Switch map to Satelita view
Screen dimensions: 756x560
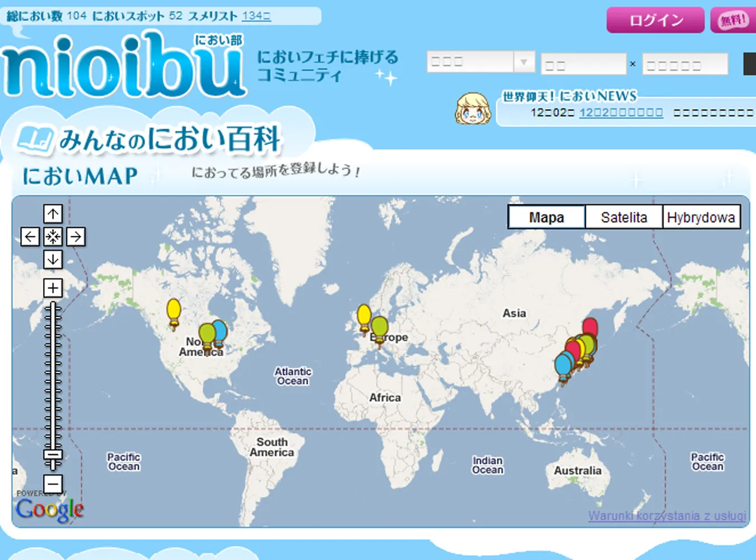623,217
